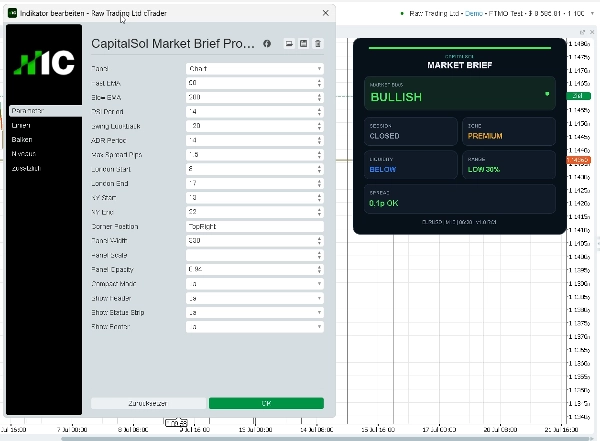Switch to the Zusätzlich tab

[x=26, y=168]
